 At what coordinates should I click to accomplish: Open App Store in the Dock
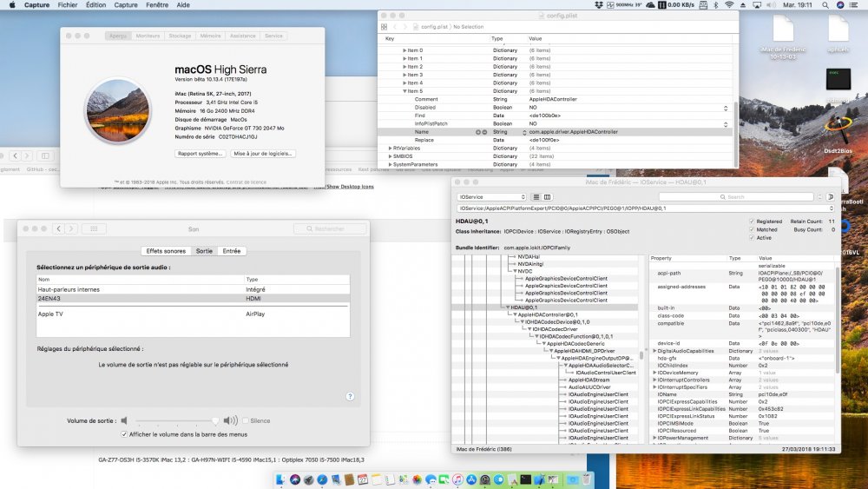[471, 479]
